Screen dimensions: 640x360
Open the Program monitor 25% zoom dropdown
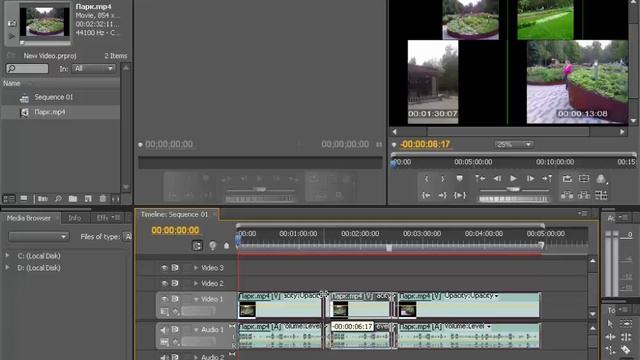click(x=513, y=144)
